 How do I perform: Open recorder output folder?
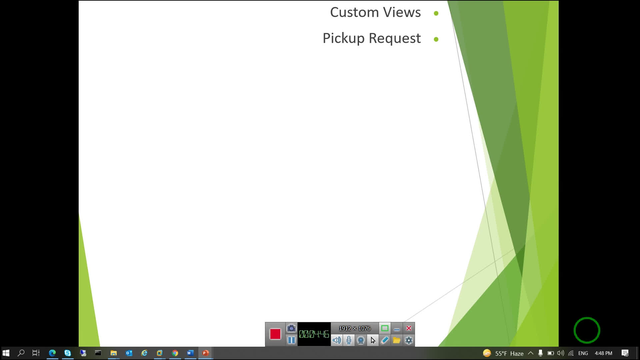pyautogui.click(x=396, y=340)
